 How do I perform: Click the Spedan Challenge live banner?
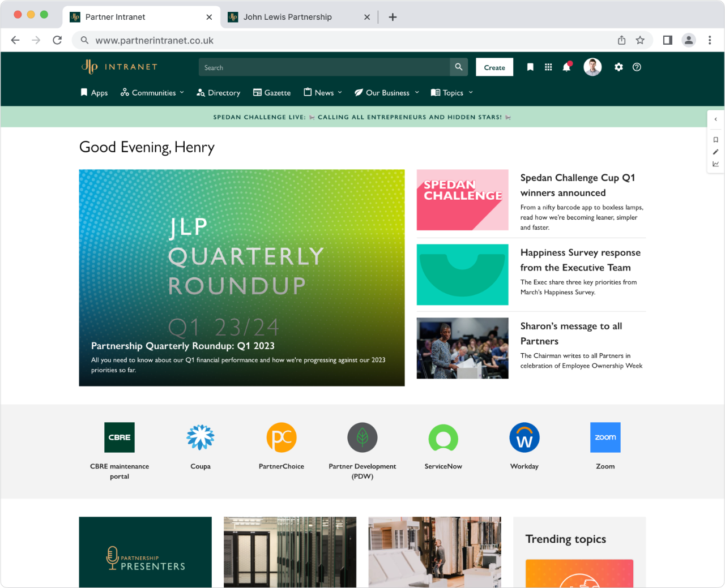pos(362,117)
